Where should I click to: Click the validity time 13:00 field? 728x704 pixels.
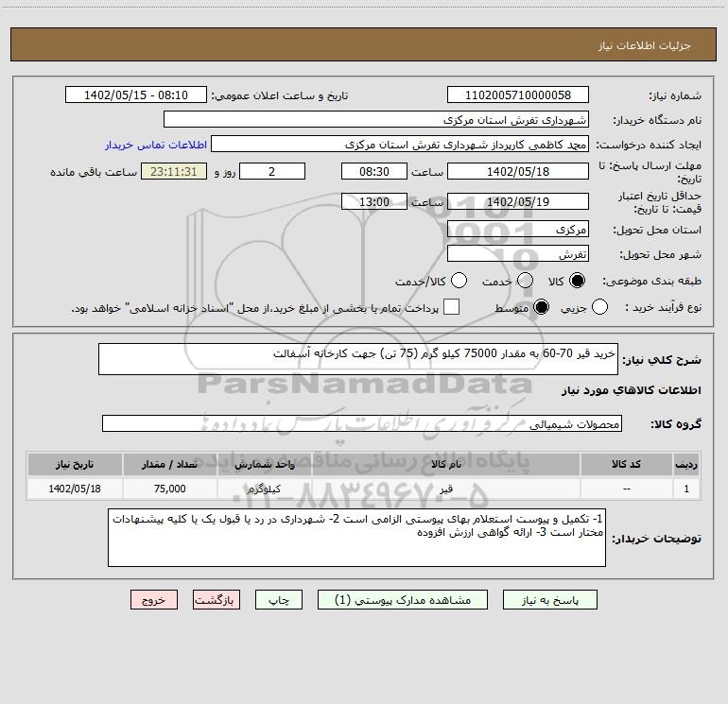pos(374,202)
